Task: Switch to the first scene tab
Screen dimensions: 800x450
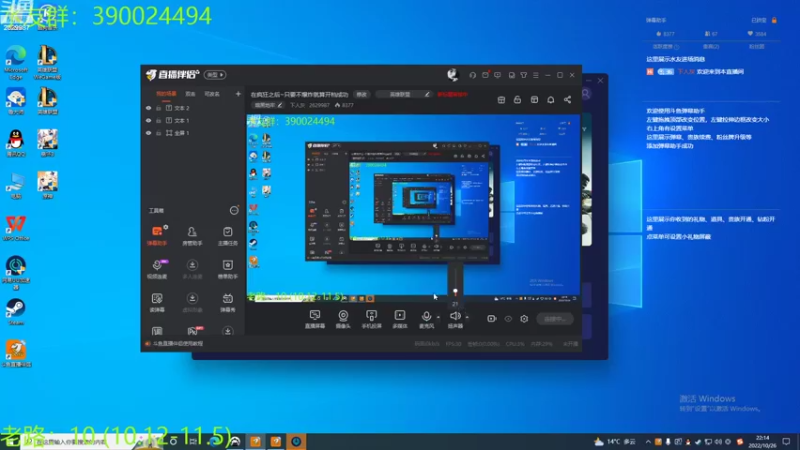Action: [166, 94]
